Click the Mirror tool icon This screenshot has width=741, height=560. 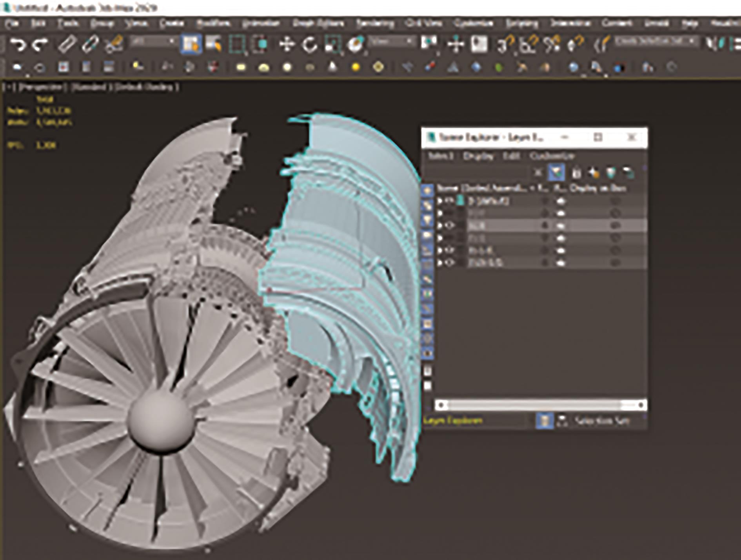point(715,44)
